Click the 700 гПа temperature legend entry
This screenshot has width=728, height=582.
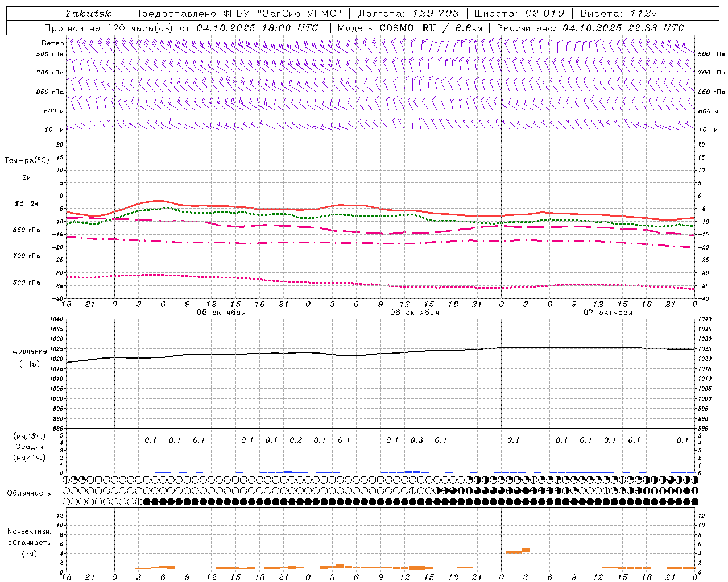(x=26, y=256)
